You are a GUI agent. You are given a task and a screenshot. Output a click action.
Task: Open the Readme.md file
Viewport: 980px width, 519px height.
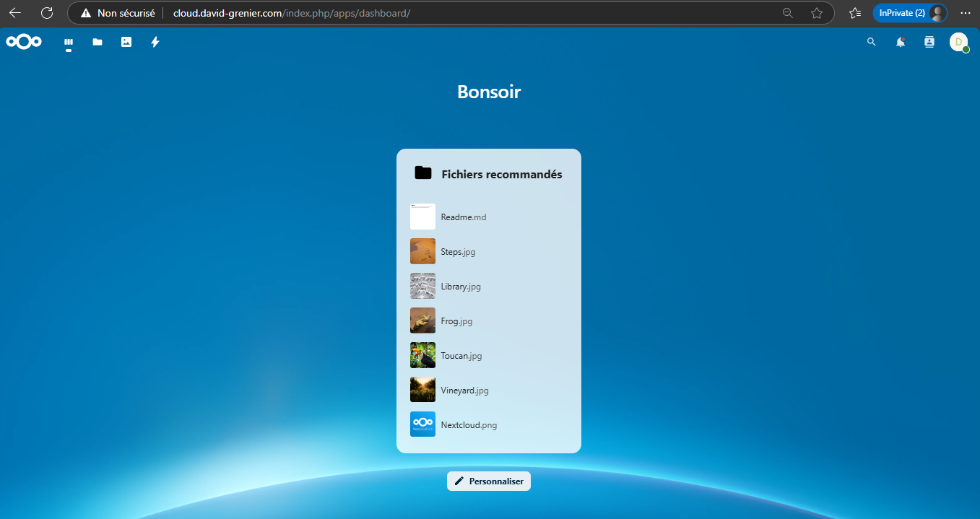[489, 217]
